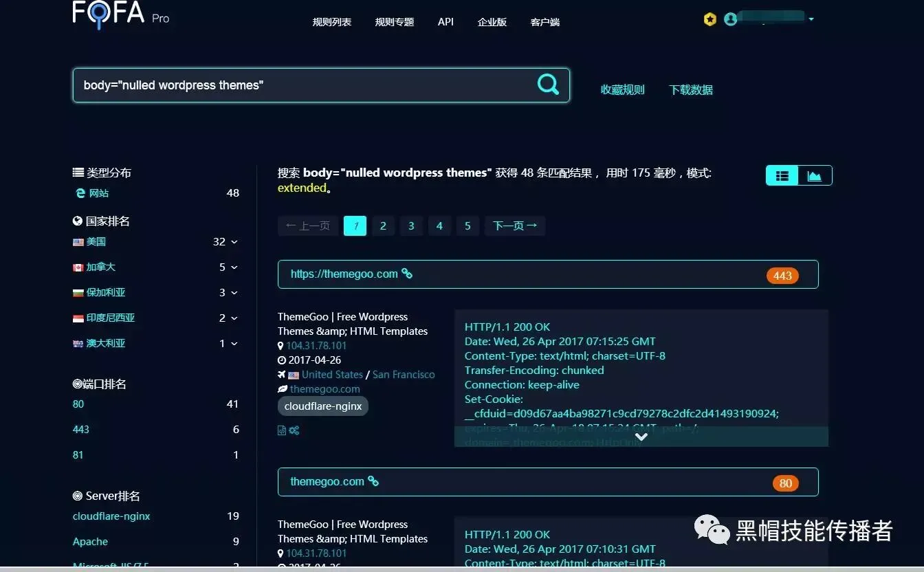Filter results by country 印度尼西亚
The height and width of the screenshot is (572, 924).
click(x=111, y=318)
